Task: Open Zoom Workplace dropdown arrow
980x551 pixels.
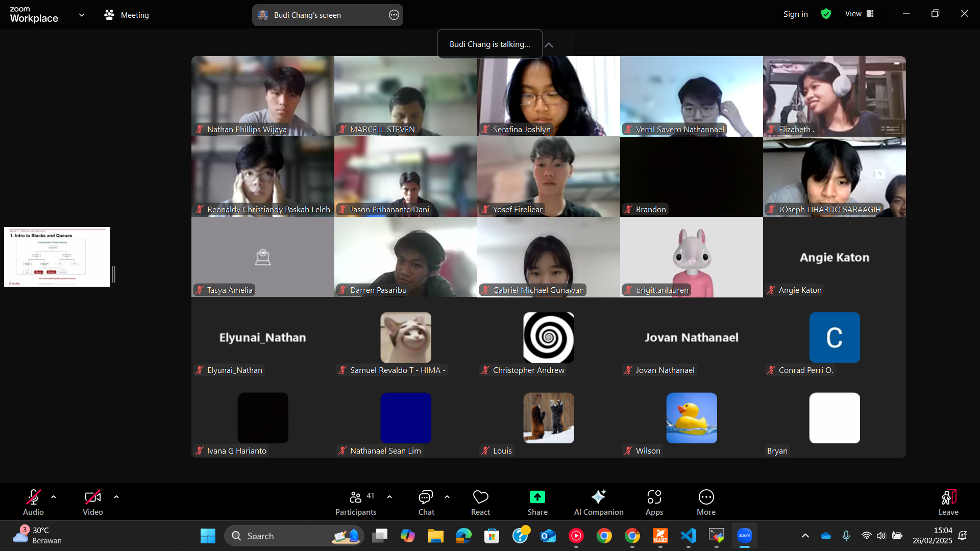Action: coord(82,15)
